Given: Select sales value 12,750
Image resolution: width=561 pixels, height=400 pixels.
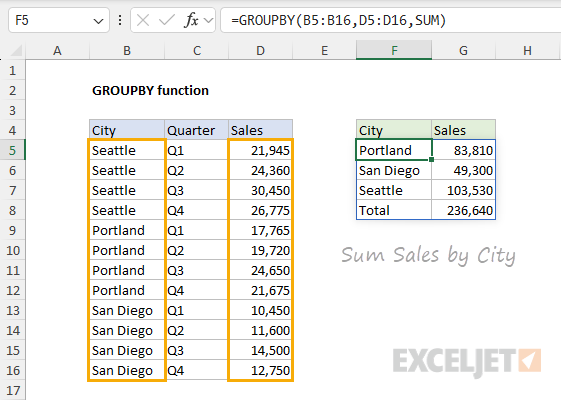Looking at the screenshot, I should (260, 370).
